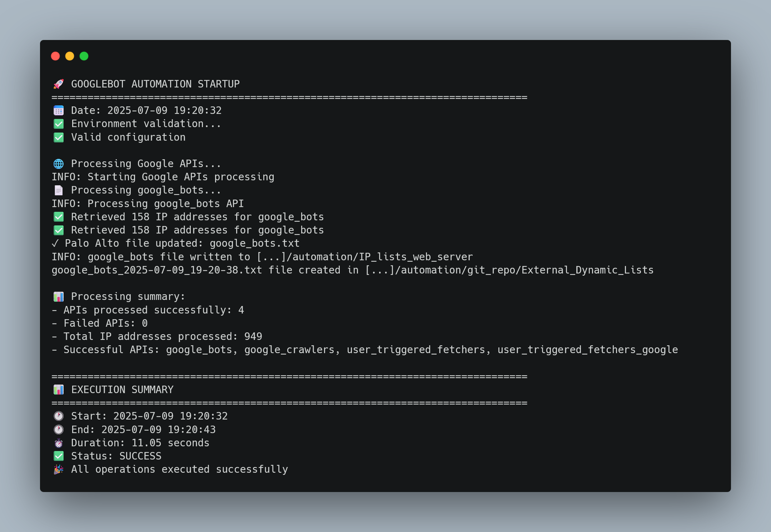This screenshot has height=532, width=771.
Task: Click the google_bots.txt filename text
Action: pos(254,244)
